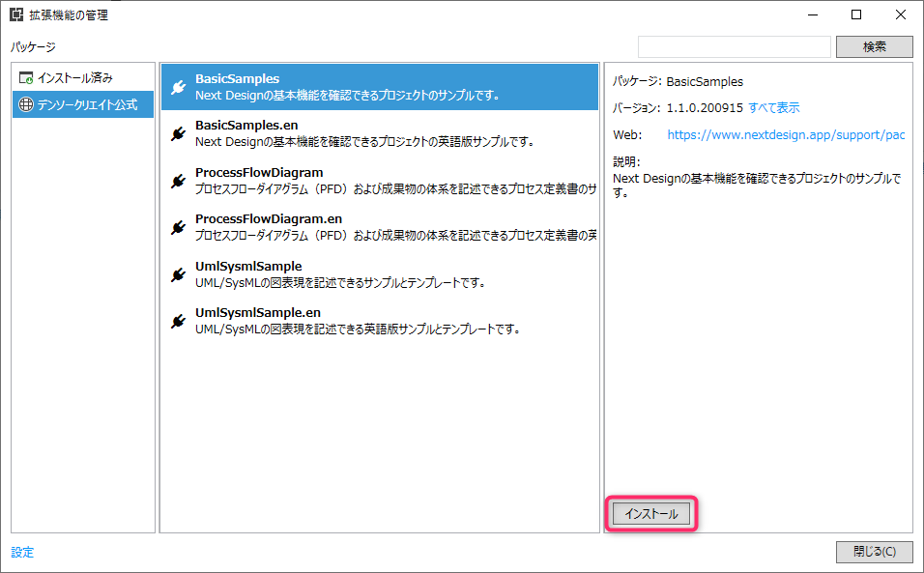
Task: Click the plug icon beside UmlSysmlSample
Action: click(x=179, y=273)
